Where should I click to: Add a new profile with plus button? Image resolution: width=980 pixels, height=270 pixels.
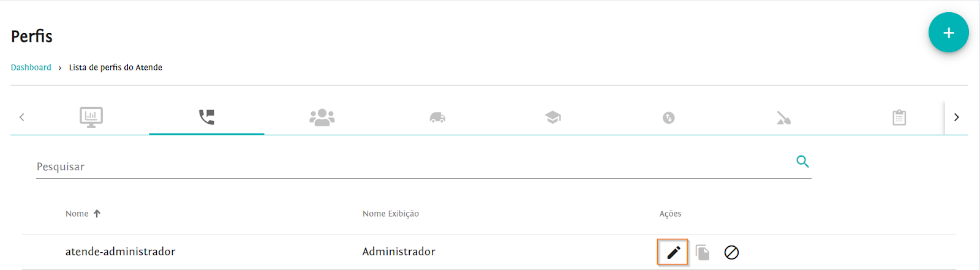tap(948, 32)
